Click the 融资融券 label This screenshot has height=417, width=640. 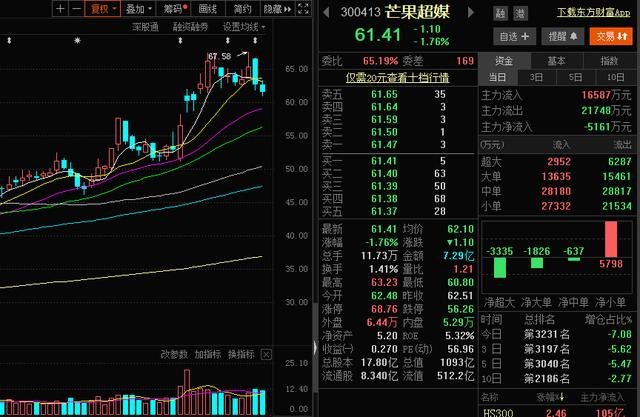tap(190, 27)
